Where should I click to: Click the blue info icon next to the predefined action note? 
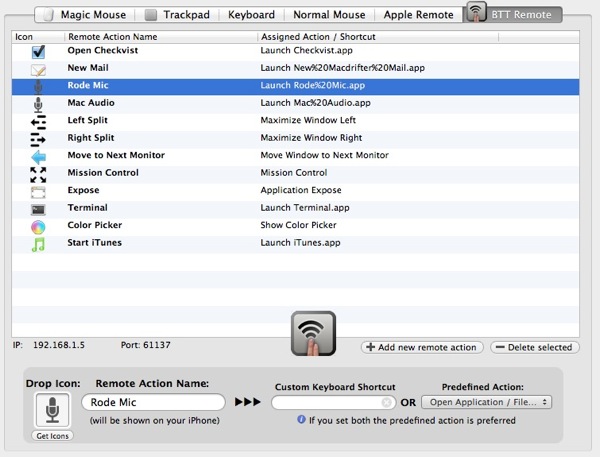tap(301, 419)
